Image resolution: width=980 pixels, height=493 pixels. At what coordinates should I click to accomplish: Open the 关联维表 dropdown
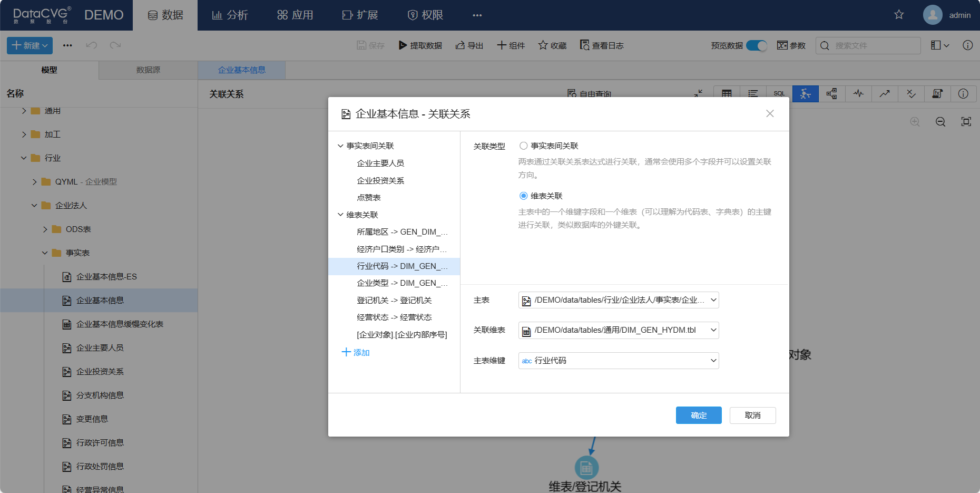tap(619, 330)
